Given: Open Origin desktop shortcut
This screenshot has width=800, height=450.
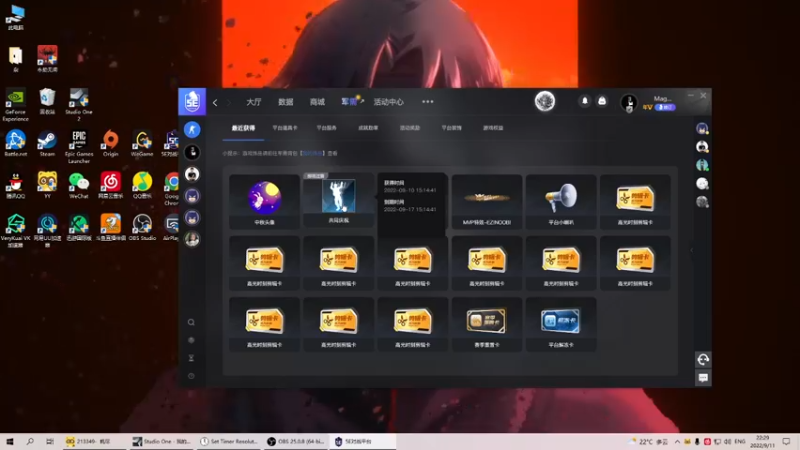Looking at the screenshot, I should click(110, 143).
